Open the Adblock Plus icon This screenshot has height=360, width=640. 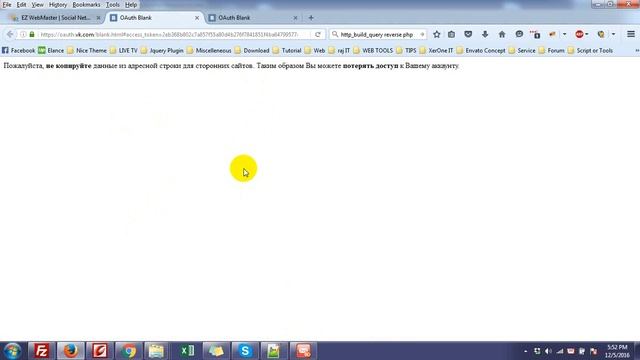click(579, 34)
